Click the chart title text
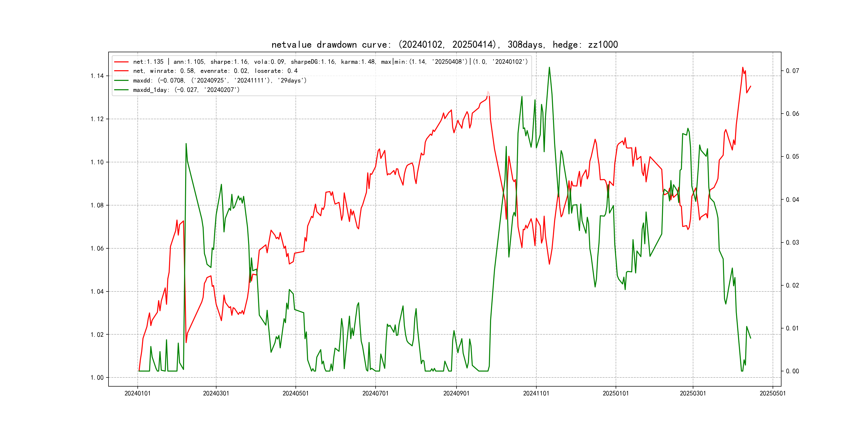The height and width of the screenshot is (434, 868). coord(444,44)
